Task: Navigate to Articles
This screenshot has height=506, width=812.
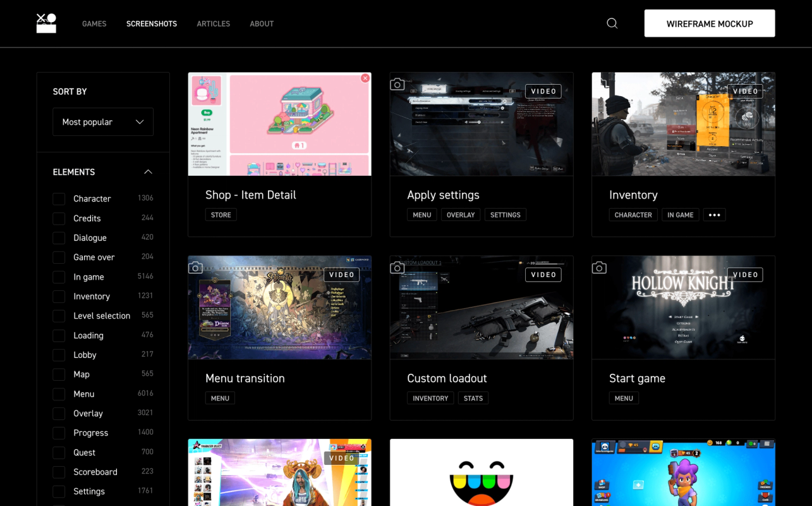Action: tap(214, 24)
